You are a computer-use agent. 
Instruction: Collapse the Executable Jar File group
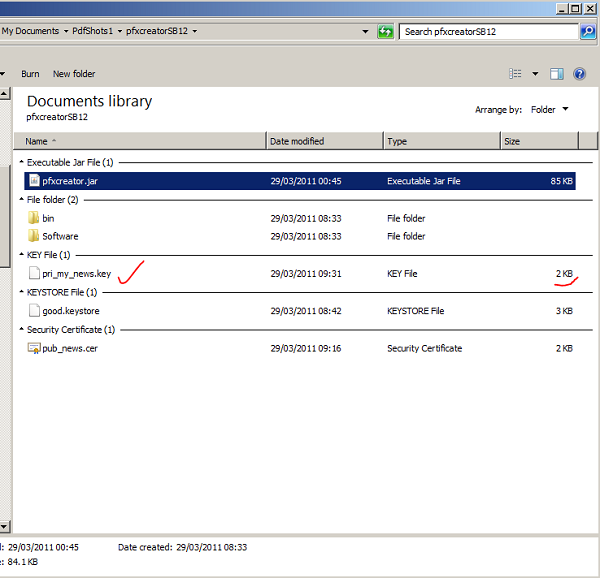click(x=22, y=162)
